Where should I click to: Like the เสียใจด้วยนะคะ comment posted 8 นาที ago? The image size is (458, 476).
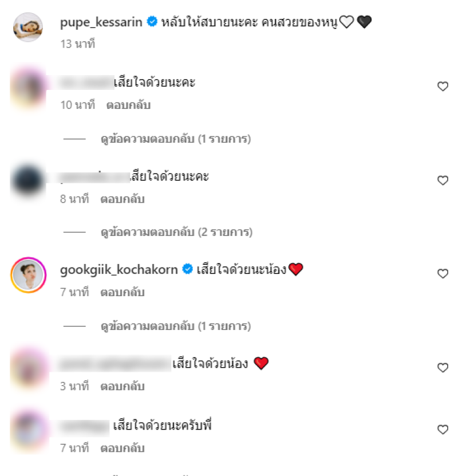click(443, 180)
